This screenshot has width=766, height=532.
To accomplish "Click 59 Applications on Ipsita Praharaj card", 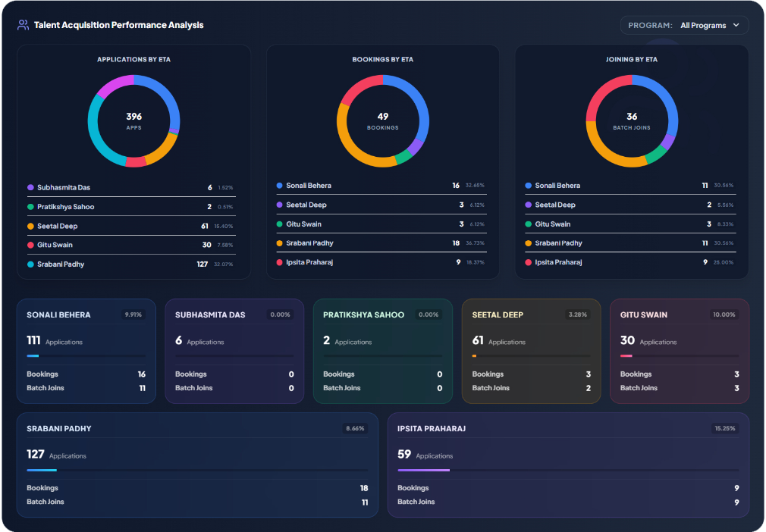I will (x=425, y=455).
